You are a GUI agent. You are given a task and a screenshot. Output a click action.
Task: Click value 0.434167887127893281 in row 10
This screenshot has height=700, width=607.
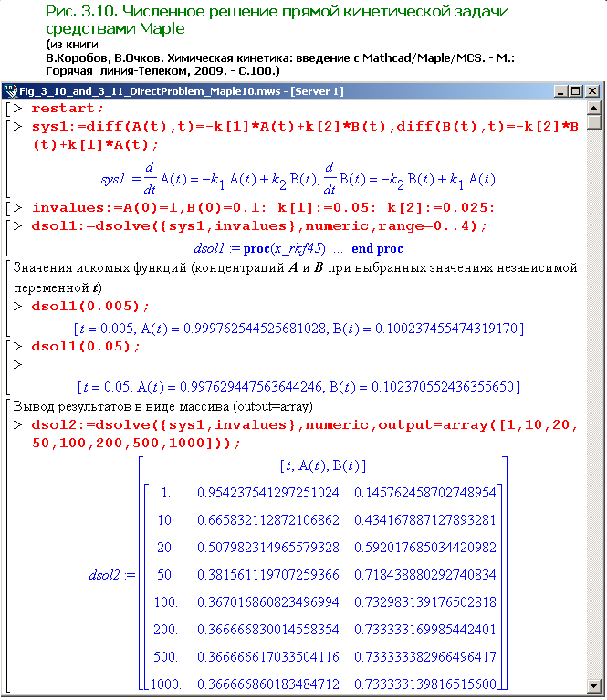click(424, 520)
